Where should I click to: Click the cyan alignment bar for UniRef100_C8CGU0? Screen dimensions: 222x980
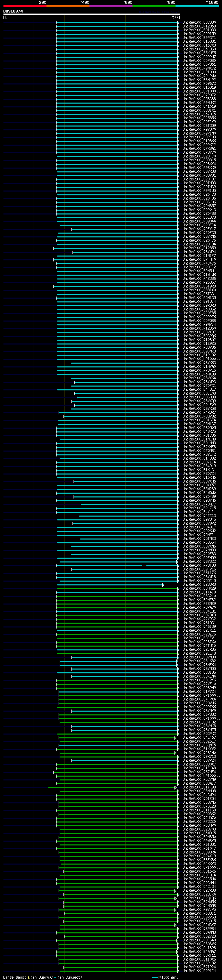tap(118, 23)
